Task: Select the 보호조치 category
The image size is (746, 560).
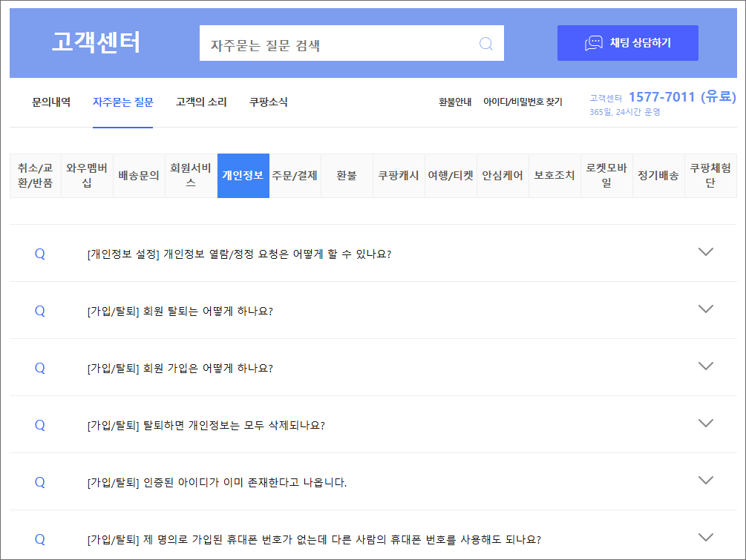Action: [x=554, y=175]
